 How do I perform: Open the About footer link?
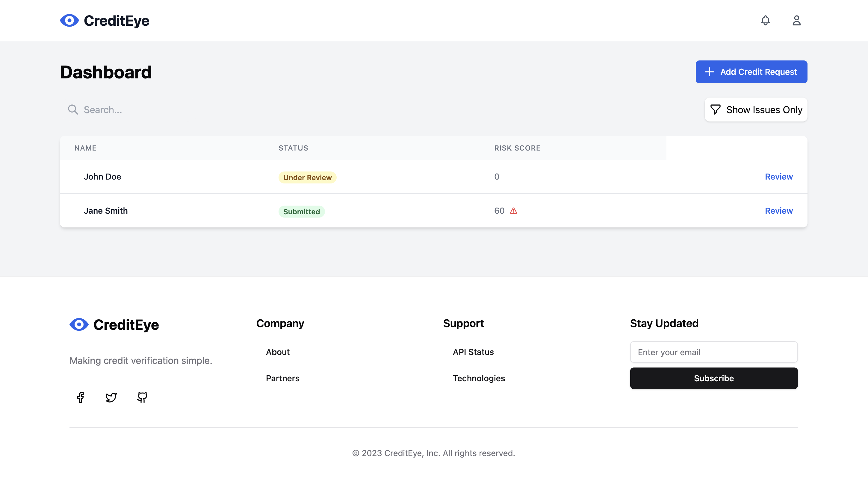tap(278, 352)
